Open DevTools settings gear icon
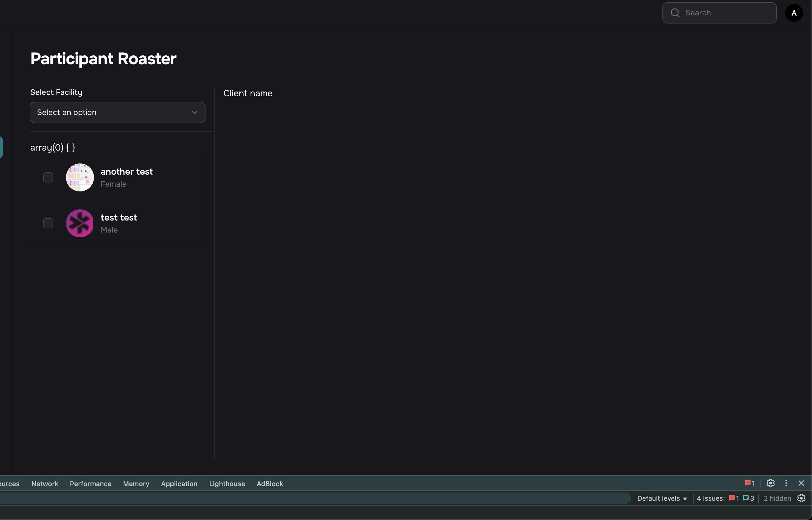The height and width of the screenshot is (520, 812). pyautogui.click(x=770, y=483)
